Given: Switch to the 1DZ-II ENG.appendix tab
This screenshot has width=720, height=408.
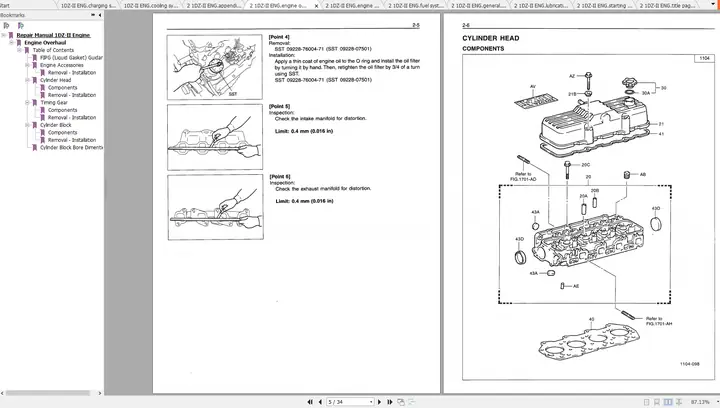Looking at the screenshot, I should 213,6.
